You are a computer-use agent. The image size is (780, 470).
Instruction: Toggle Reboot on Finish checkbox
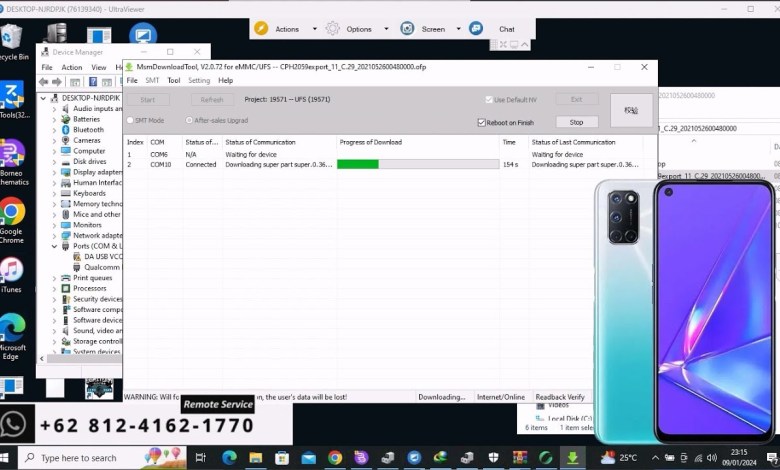tap(482, 122)
